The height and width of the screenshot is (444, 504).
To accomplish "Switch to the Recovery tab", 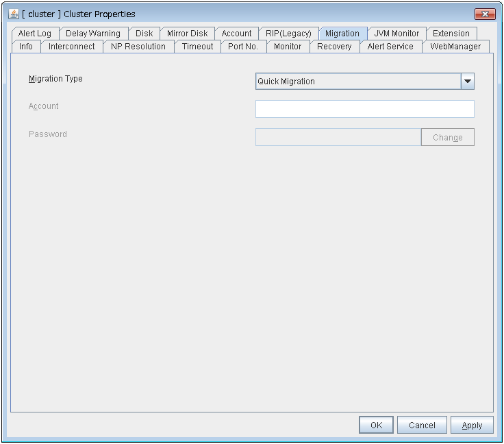I will 334,47.
